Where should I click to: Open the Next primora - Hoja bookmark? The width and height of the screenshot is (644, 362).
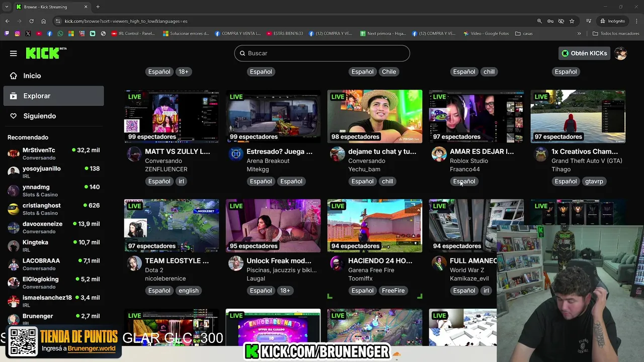(383, 34)
